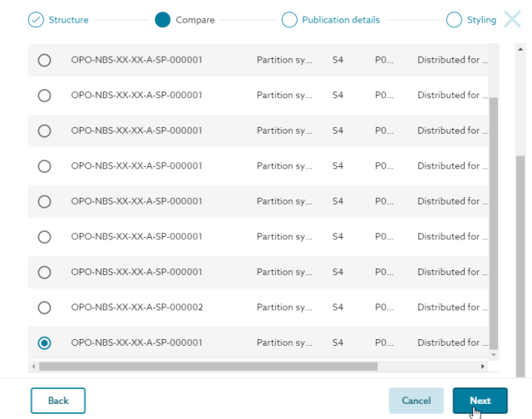The width and height of the screenshot is (532, 419).
Task: Click the table's vertical scrollbar down arrow
Action: (x=494, y=354)
